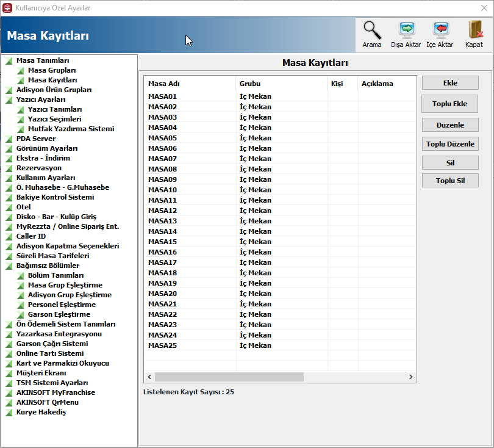
Task: Select Garson Eşleştirme under Bağımsız Bölümler
Action: tap(59, 314)
